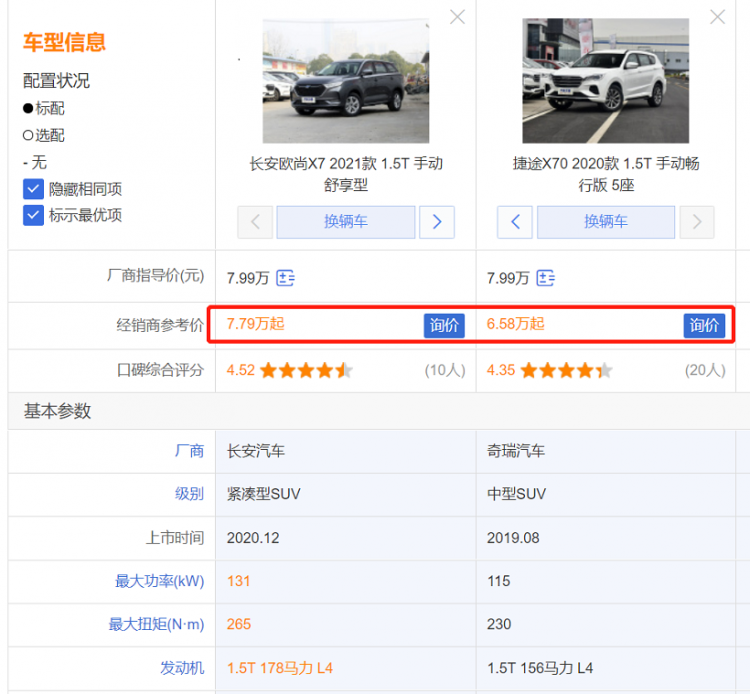Viewport: 750px width, 694px height.
Task: Click the 长安欧尚X7 car photo
Action: click(346, 81)
